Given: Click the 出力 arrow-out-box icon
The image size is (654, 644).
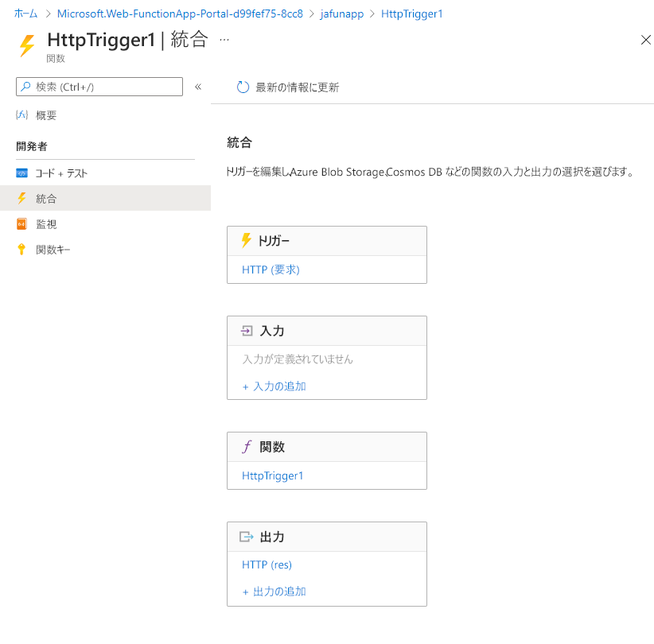Looking at the screenshot, I should click(x=247, y=537).
